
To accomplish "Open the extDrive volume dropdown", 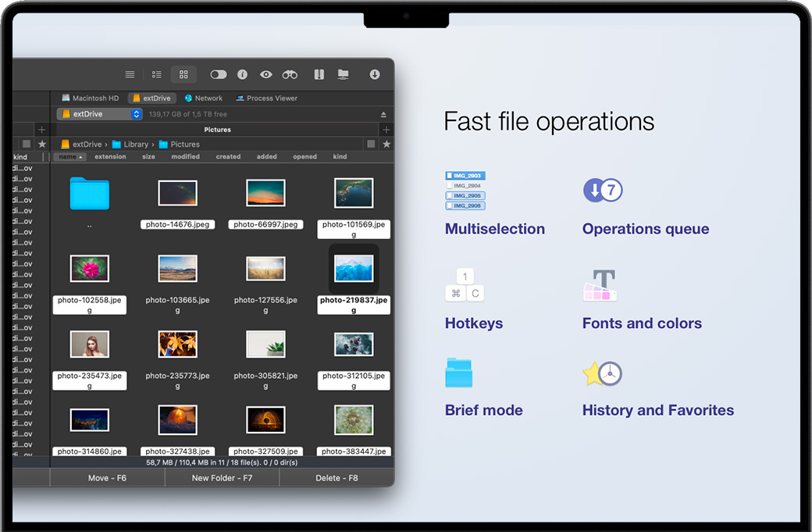I will [x=137, y=114].
